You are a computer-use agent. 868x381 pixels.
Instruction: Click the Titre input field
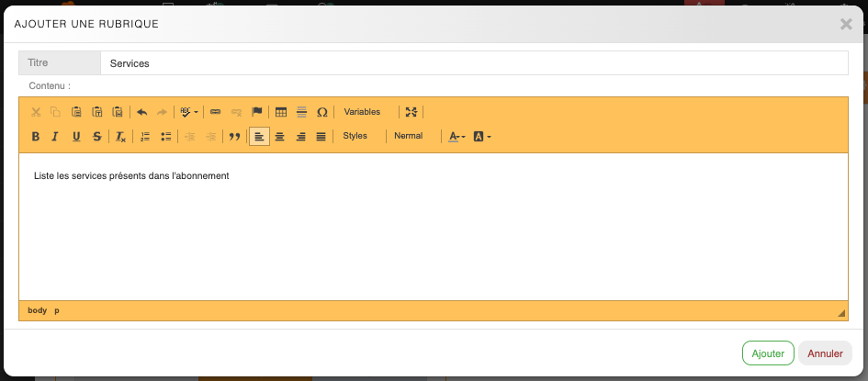[x=473, y=63]
